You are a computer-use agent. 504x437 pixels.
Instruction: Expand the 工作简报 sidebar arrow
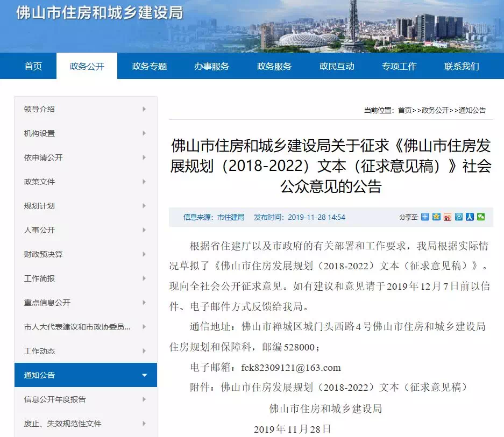(x=144, y=278)
